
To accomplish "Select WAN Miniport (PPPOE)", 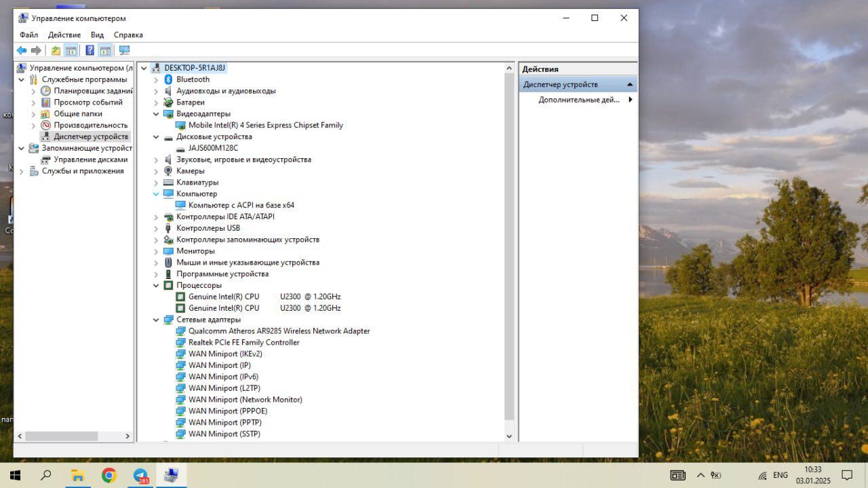I will point(228,411).
